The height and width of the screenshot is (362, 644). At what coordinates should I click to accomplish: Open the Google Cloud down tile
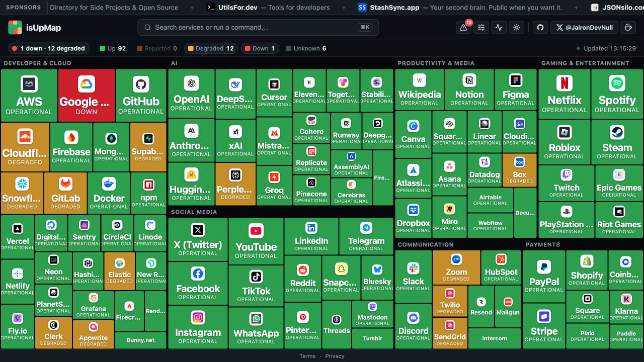click(86, 95)
